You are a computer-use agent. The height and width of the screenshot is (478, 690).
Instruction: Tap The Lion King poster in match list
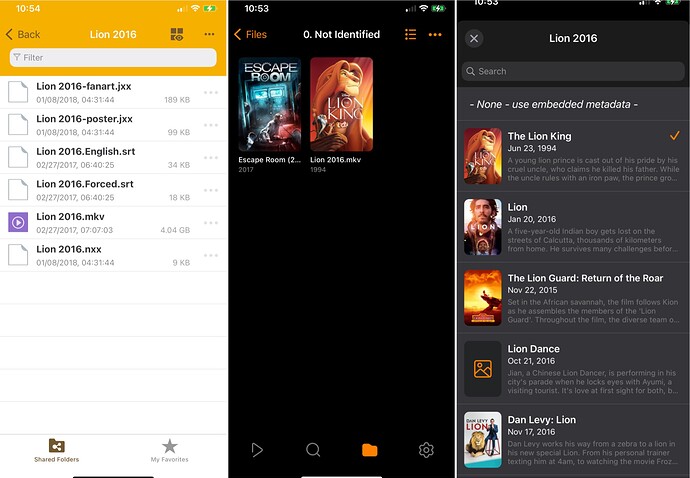point(483,156)
